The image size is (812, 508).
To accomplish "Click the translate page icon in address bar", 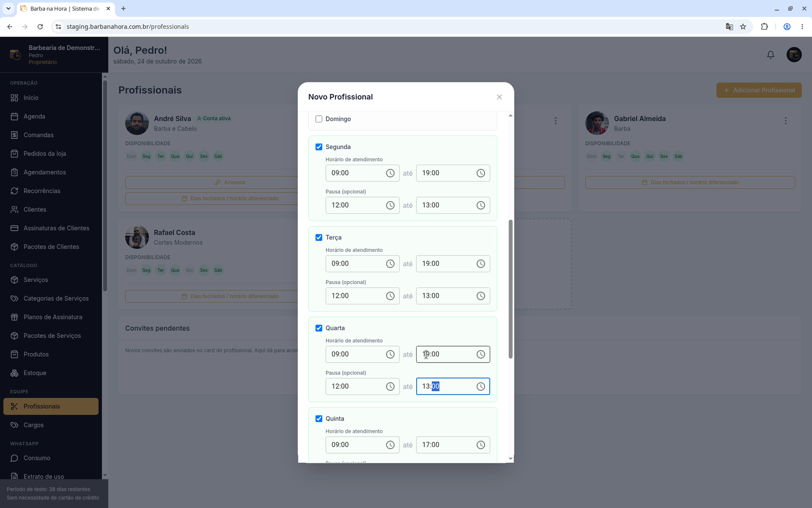I will tap(729, 26).
